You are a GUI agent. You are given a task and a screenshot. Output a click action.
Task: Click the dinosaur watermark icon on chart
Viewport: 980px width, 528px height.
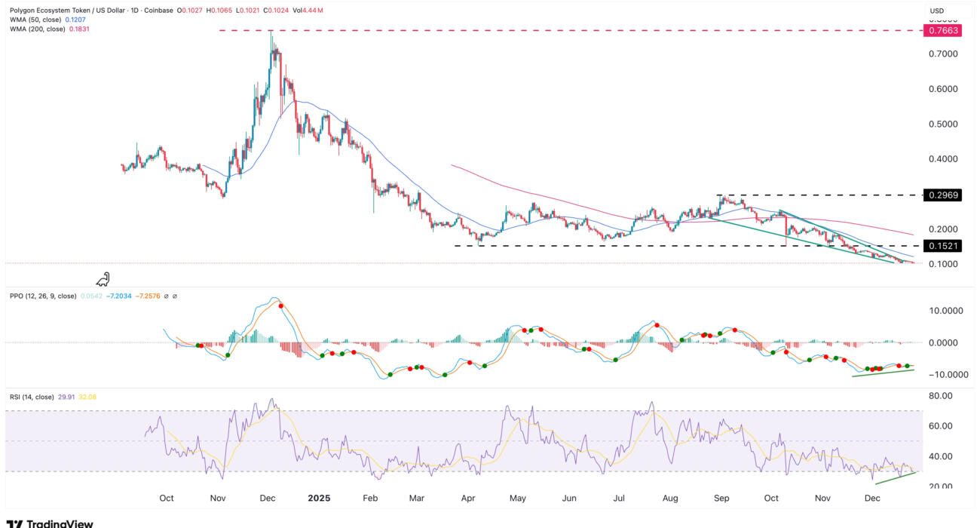pos(103,278)
